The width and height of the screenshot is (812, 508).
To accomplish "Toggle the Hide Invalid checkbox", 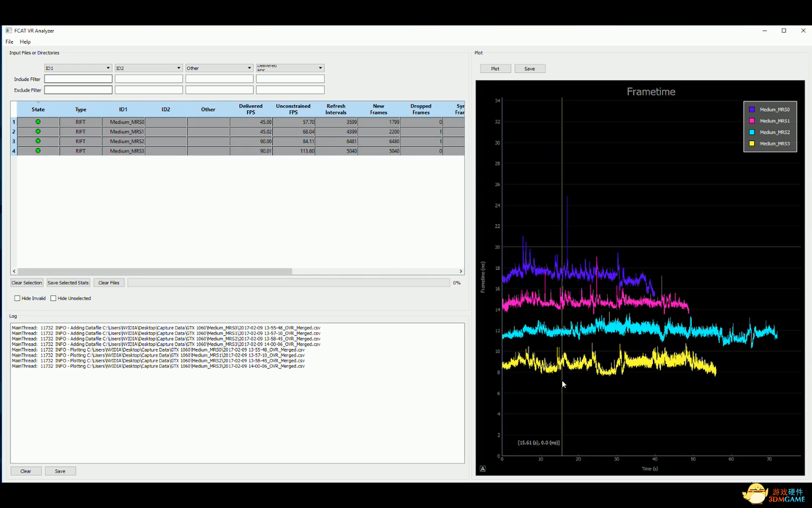I will coord(17,298).
